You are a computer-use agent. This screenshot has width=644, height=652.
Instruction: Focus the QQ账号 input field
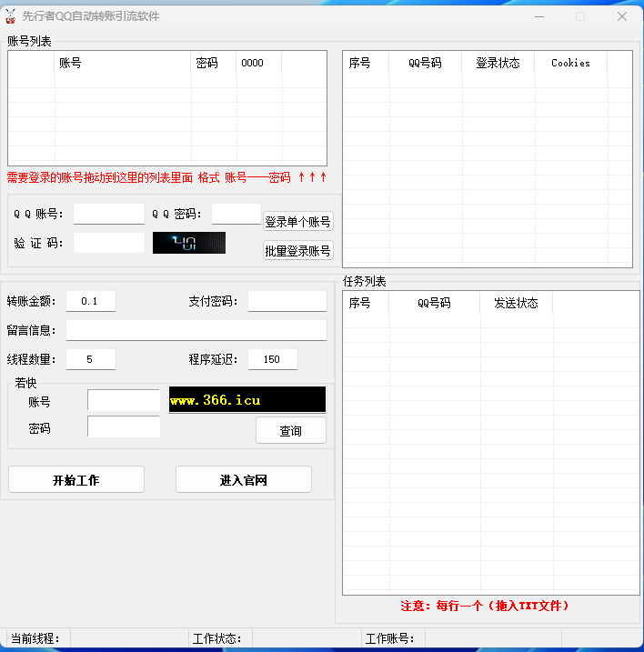tap(108, 215)
